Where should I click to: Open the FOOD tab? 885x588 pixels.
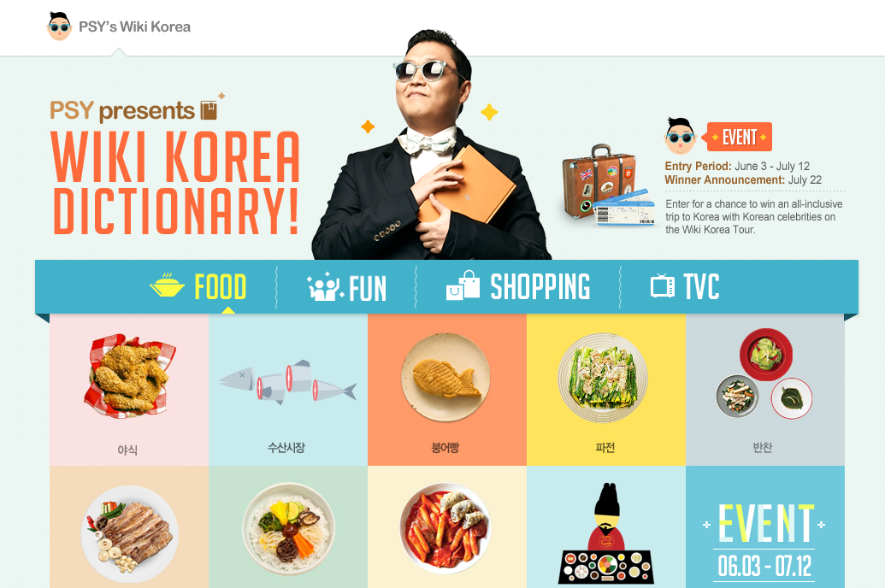coord(198,286)
